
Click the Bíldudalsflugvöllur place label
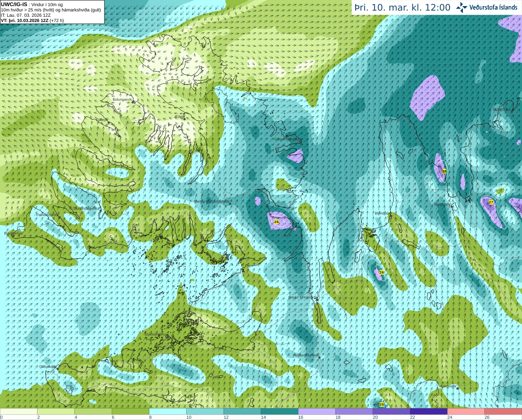point(85,208)
